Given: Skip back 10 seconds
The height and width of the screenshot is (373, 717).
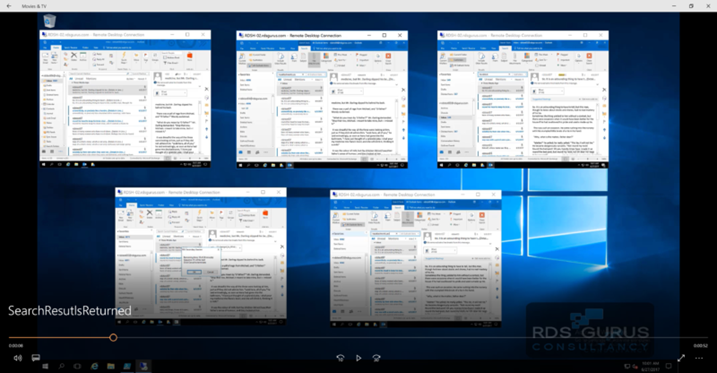Looking at the screenshot, I should [x=340, y=358].
